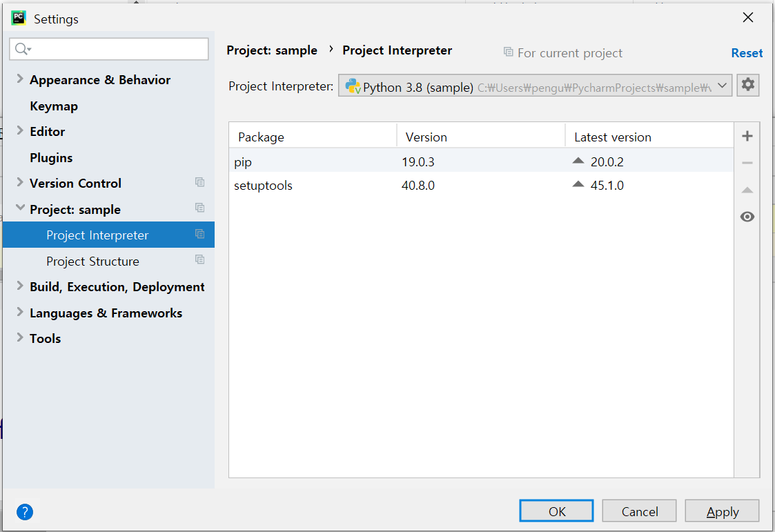Sort by Latest version column header
Viewport: 775px width, 532px height.
pos(649,137)
